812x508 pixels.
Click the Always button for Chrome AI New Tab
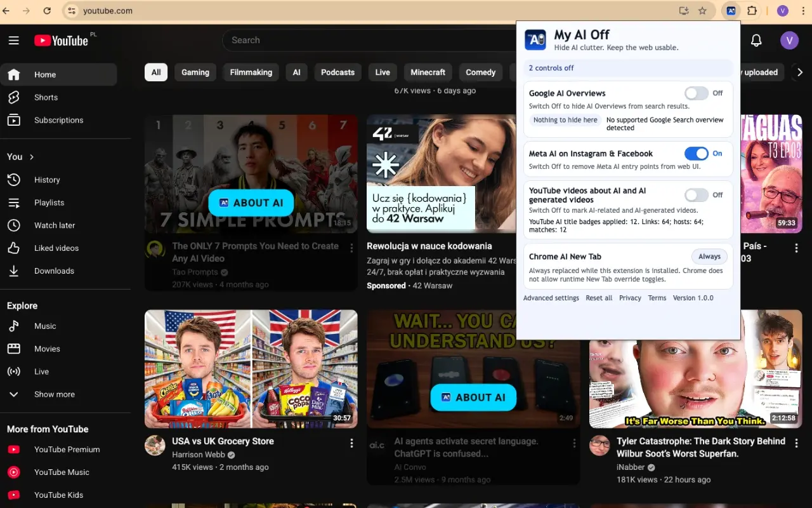point(709,257)
